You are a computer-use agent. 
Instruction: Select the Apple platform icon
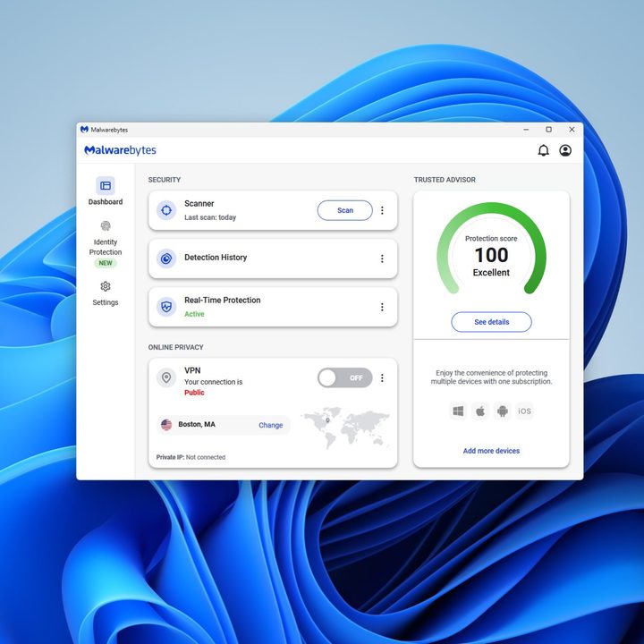480,411
